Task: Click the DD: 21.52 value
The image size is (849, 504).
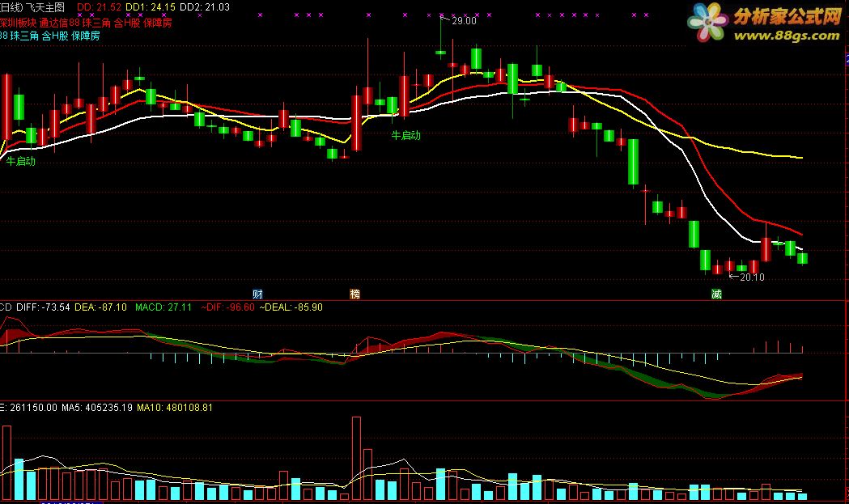Action: [99, 7]
